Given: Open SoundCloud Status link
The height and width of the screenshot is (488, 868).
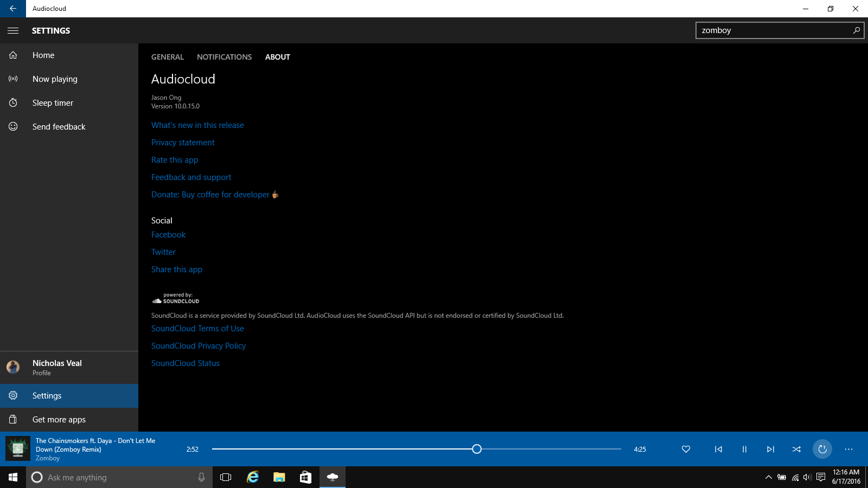Looking at the screenshot, I should click(186, 363).
